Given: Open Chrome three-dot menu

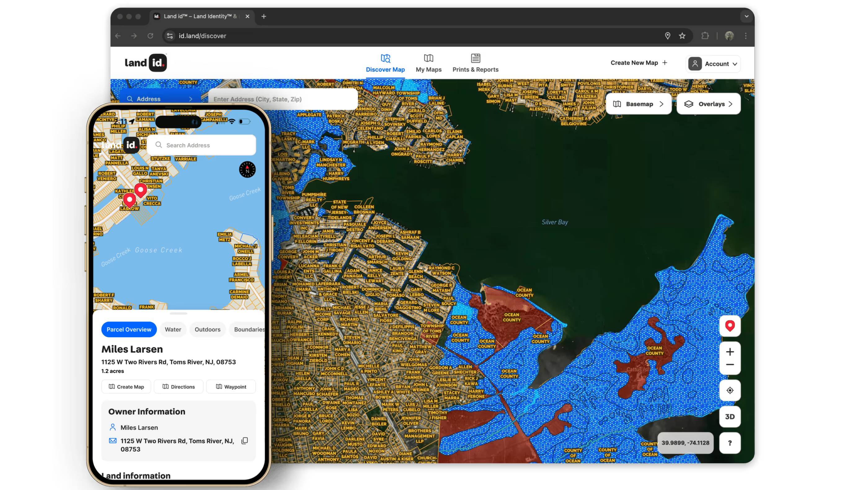Looking at the screenshot, I should pos(745,36).
